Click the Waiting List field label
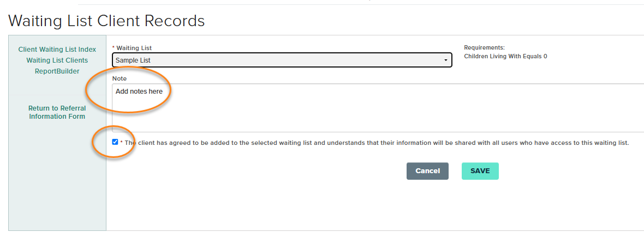The width and height of the screenshot is (644, 238). coord(134,48)
